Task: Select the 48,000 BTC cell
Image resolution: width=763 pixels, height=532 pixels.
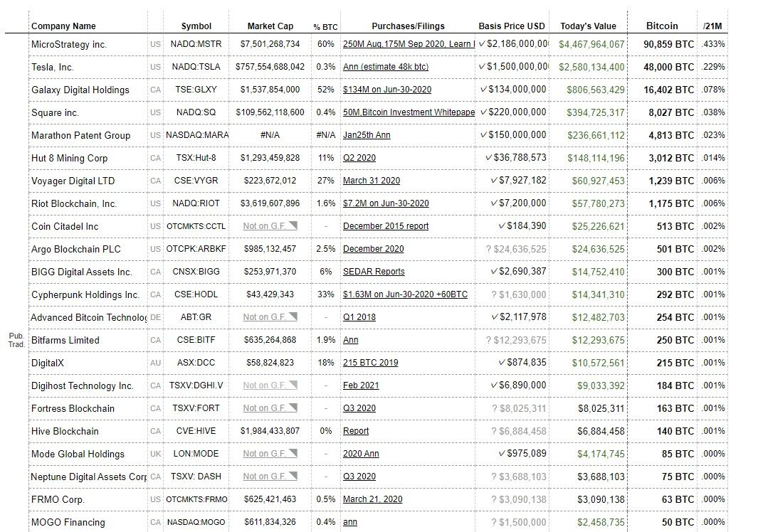Action: point(662,67)
